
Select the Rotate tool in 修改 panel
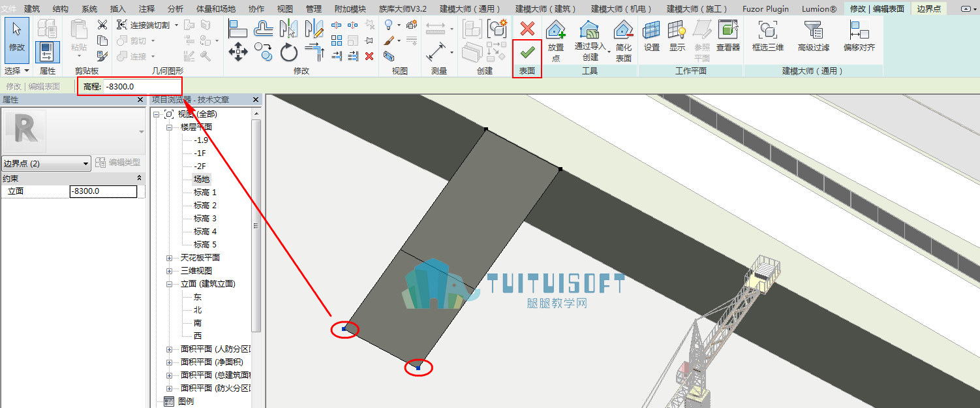click(289, 52)
